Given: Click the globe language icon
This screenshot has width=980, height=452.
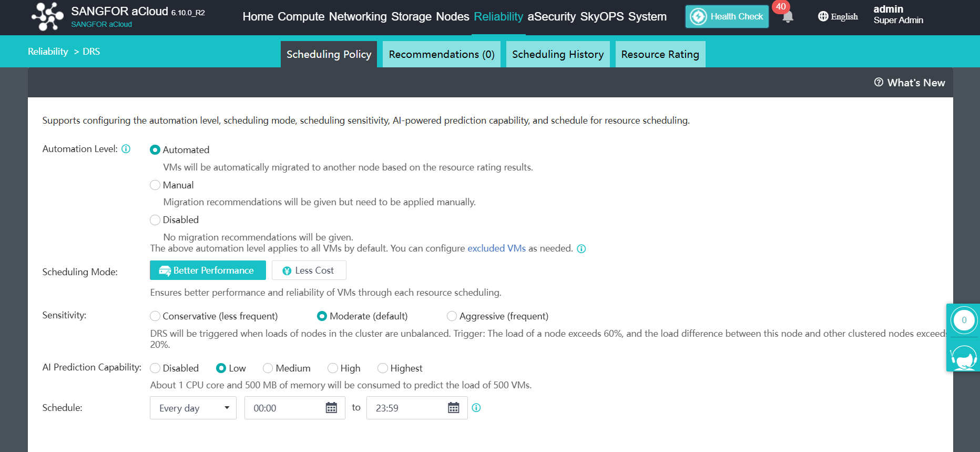Looking at the screenshot, I should pos(823,16).
